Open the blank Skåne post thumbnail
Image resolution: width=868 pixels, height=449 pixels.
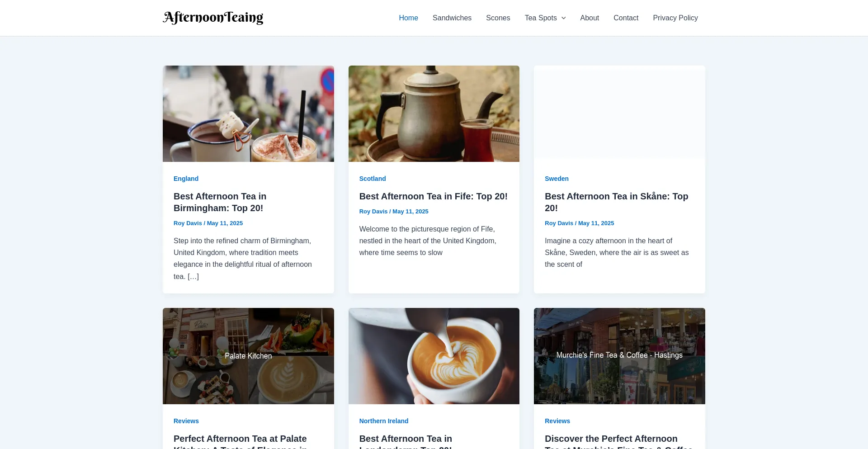[x=619, y=113]
